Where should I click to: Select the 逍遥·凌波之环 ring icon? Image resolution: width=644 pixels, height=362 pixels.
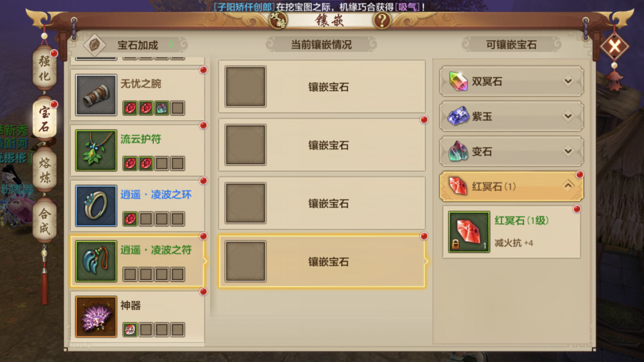click(96, 206)
